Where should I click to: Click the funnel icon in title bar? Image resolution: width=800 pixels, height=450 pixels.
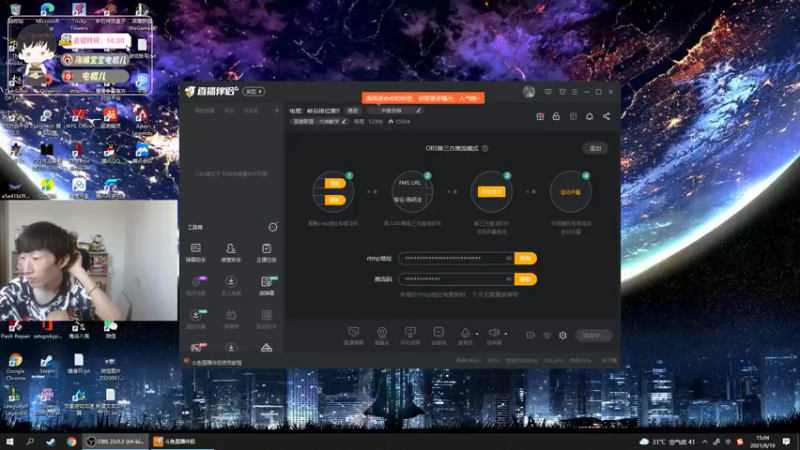coord(562,92)
